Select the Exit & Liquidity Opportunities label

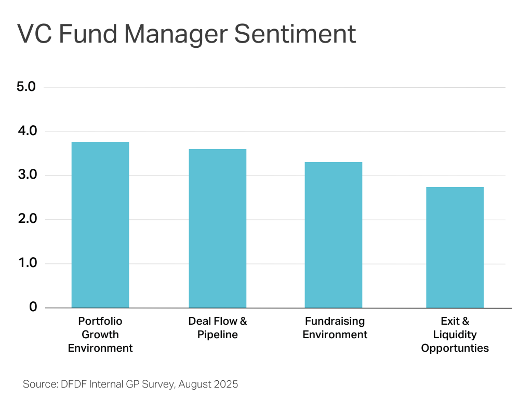(x=455, y=335)
